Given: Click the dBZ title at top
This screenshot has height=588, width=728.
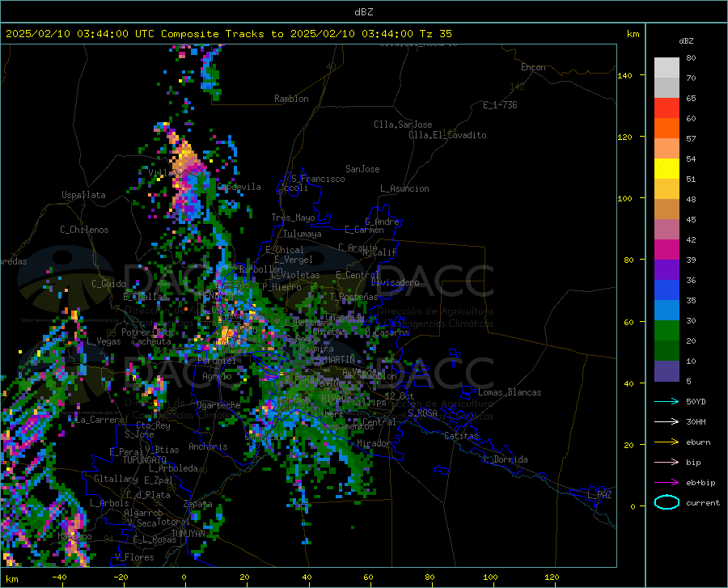Looking at the screenshot, I should click(x=363, y=12).
